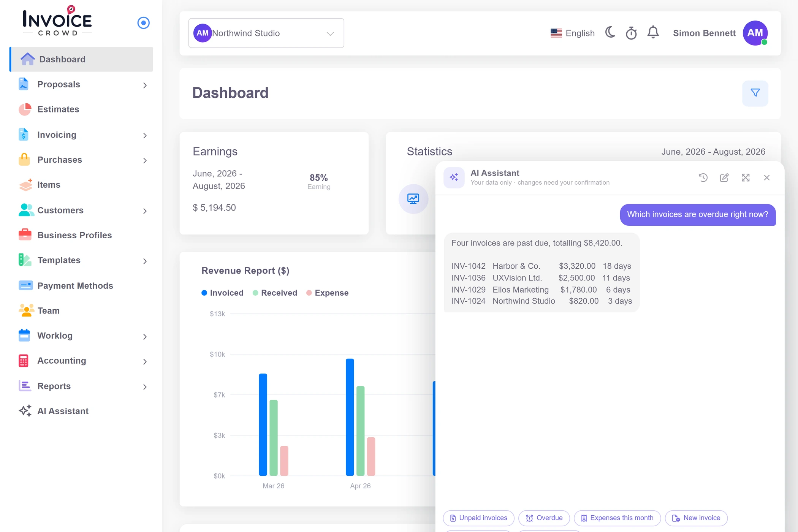Open notifications bell icon

[653, 33]
